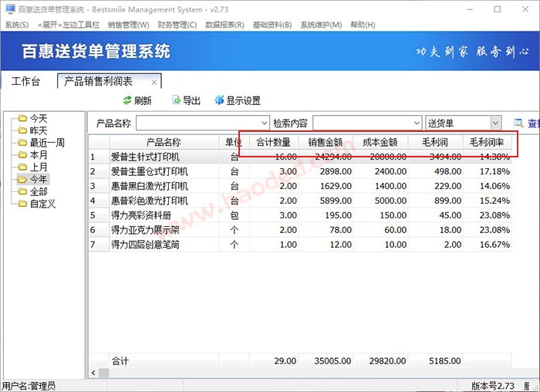Open the 送货单 dropdown arrow
This screenshot has height=392, width=540.
pos(495,123)
